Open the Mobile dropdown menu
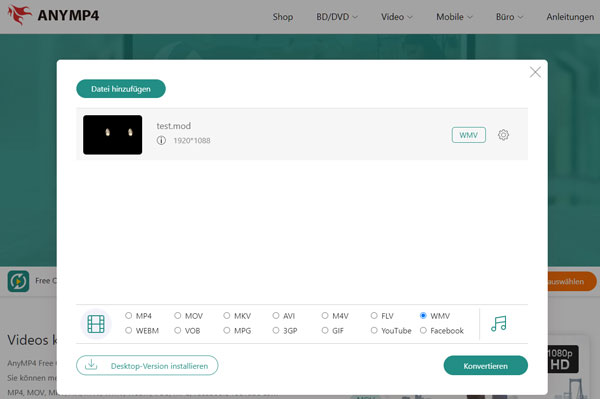This screenshot has width=600, height=399. click(x=455, y=17)
